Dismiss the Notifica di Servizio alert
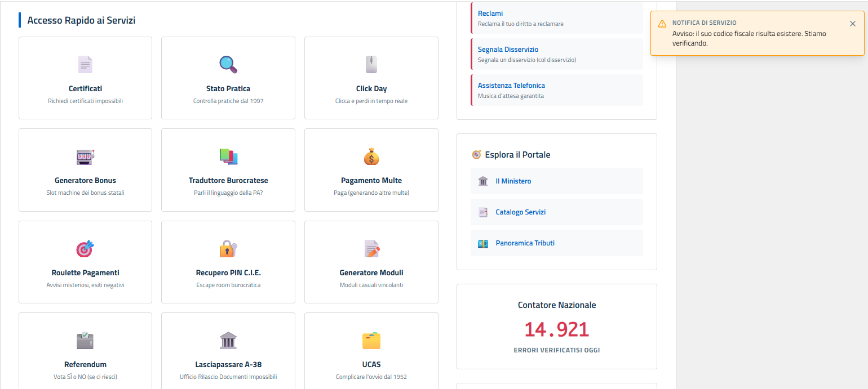Screen dimensions: 868x389 [x=852, y=24]
